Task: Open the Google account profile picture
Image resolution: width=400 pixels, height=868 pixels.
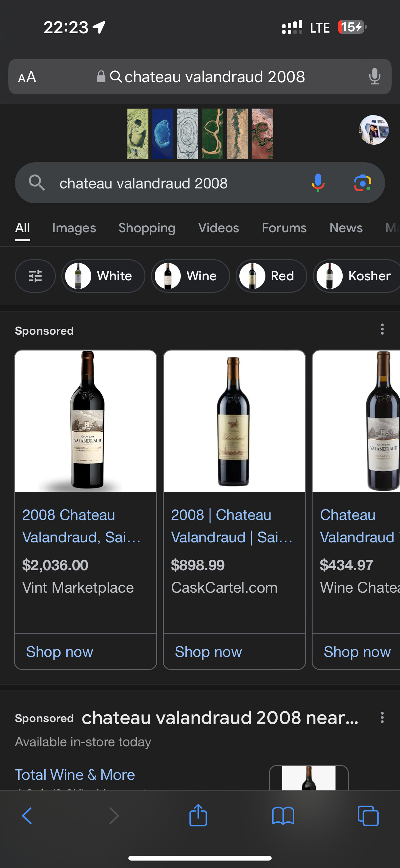Action: click(x=374, y=130)
